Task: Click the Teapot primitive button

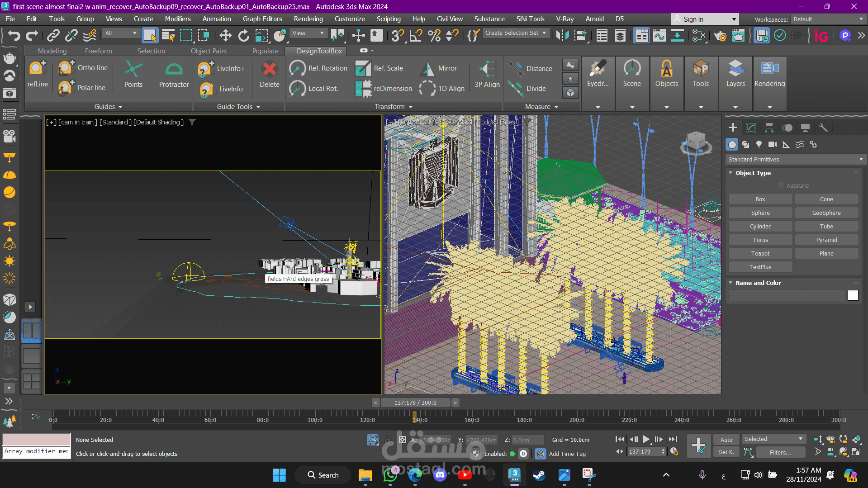Action: (x=760, y=254)
